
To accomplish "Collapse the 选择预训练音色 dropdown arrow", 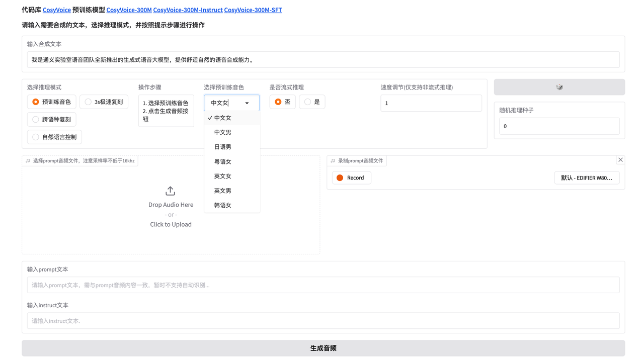I will coord(247,103).
